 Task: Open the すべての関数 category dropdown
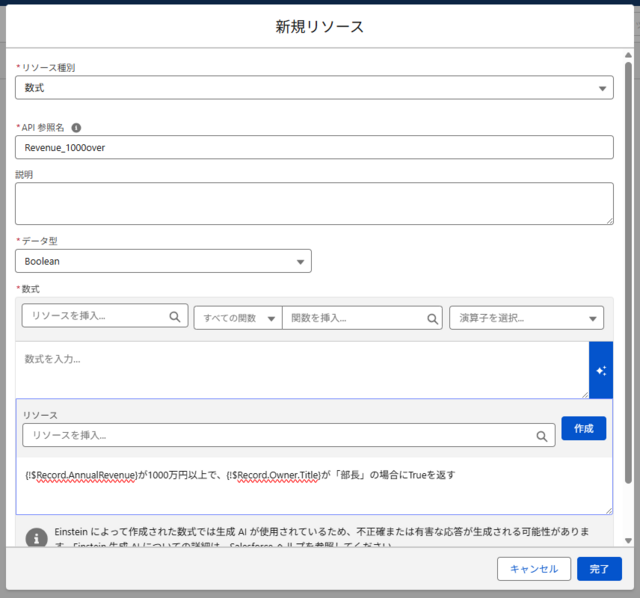point(237,318)
